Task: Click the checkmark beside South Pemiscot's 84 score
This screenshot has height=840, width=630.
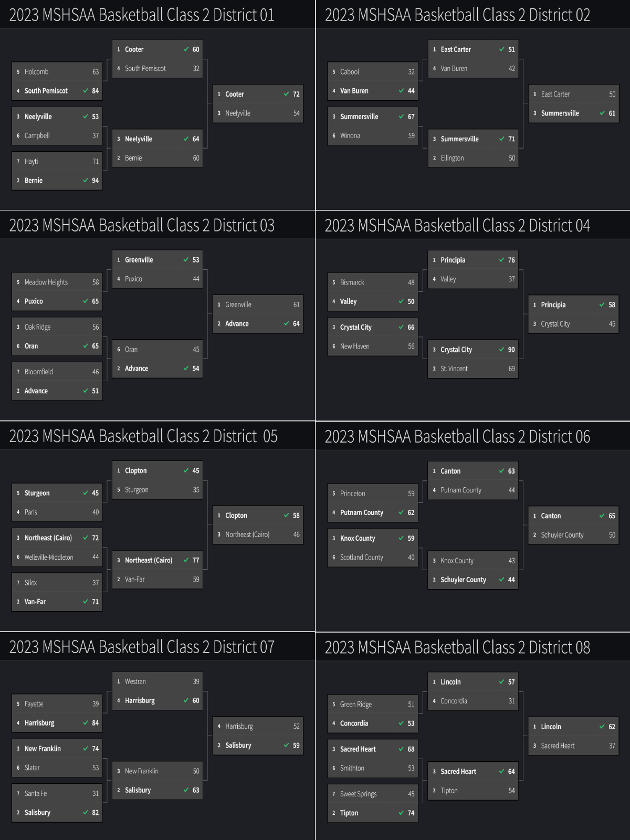Action: coord(85,90)
